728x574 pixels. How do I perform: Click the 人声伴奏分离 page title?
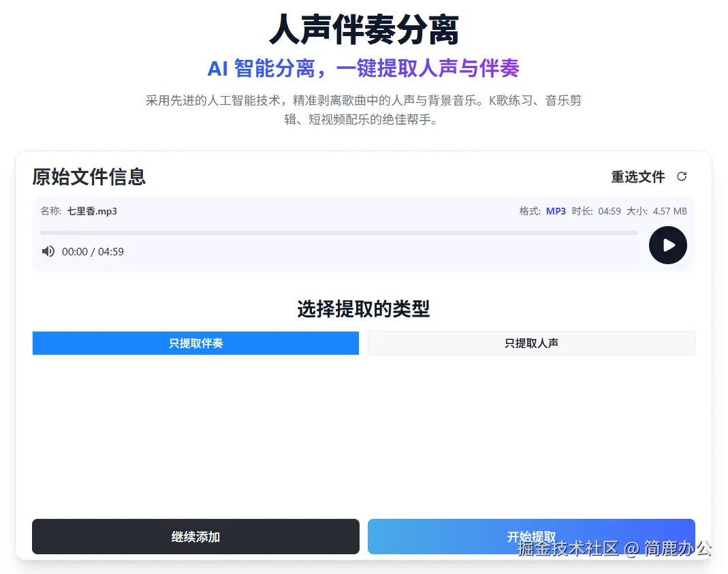point(364,30)
